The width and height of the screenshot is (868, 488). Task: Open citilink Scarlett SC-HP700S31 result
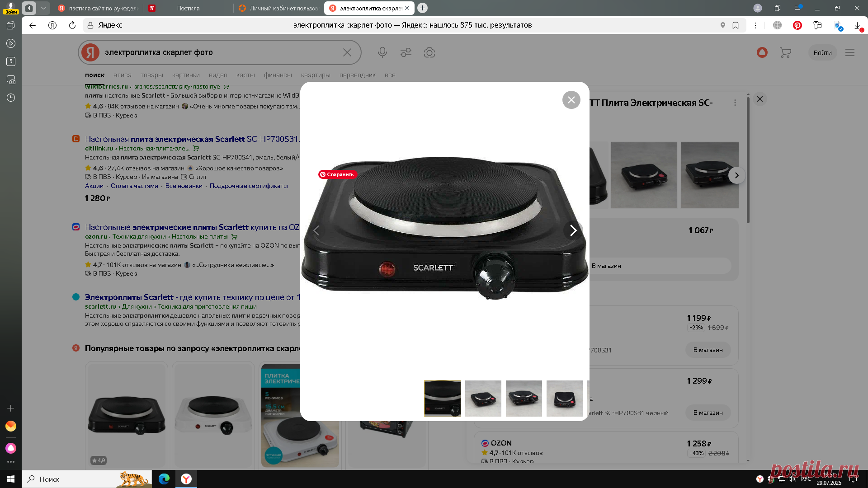point(192,139)
